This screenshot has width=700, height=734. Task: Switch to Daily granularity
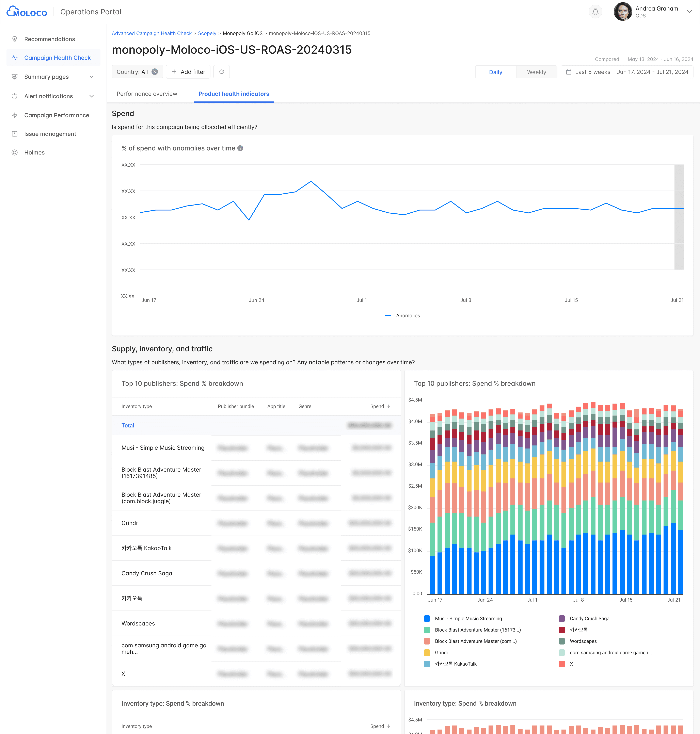[x=495, y=72]
